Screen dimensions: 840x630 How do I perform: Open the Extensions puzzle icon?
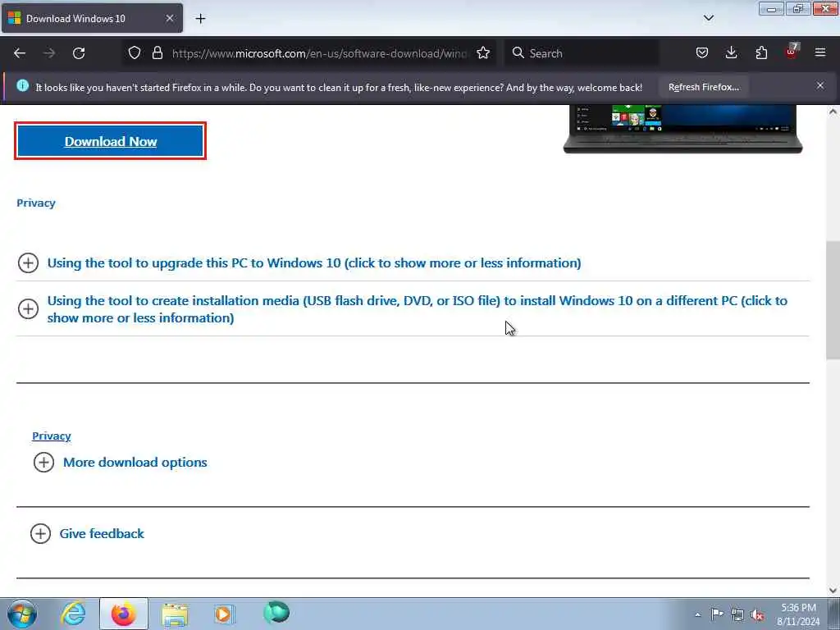pos(761,52)
